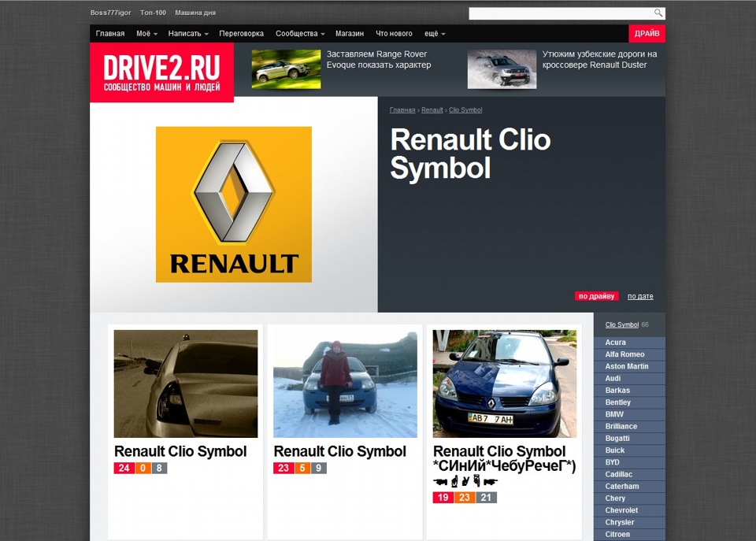Click the large Renault logo image

pos(234,205)
